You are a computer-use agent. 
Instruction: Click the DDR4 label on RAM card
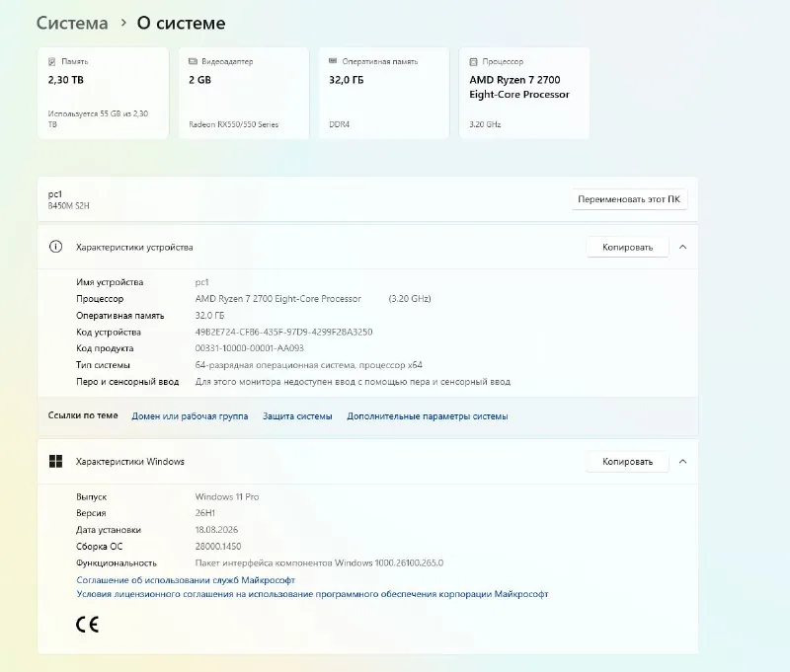click(x=339, y=124)
